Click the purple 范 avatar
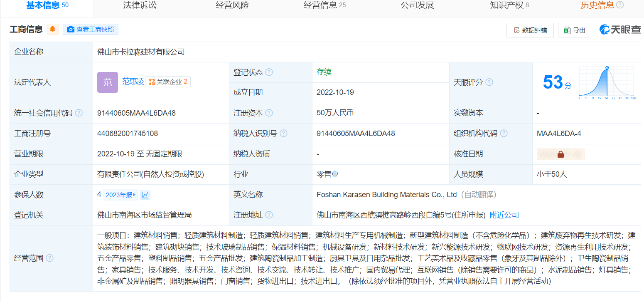The width and height of the screenshot is (644, 302). click(x=108, y=82)
